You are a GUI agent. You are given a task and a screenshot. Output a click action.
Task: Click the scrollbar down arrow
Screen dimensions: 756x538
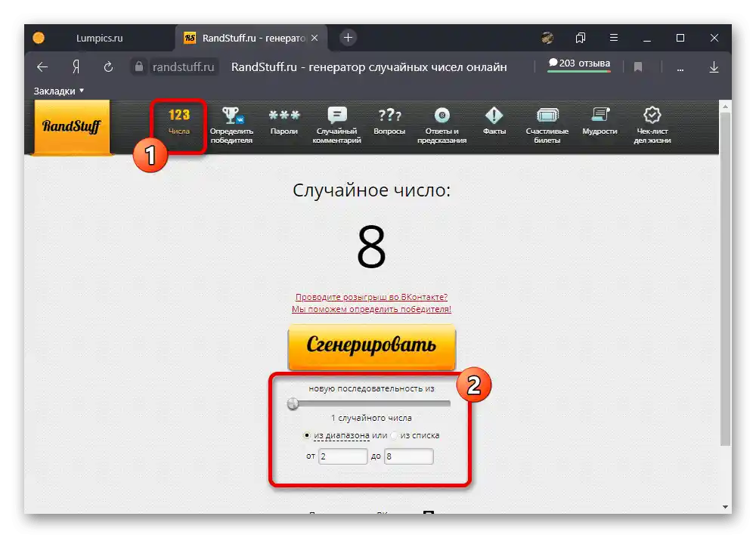(x=725, y=507)
